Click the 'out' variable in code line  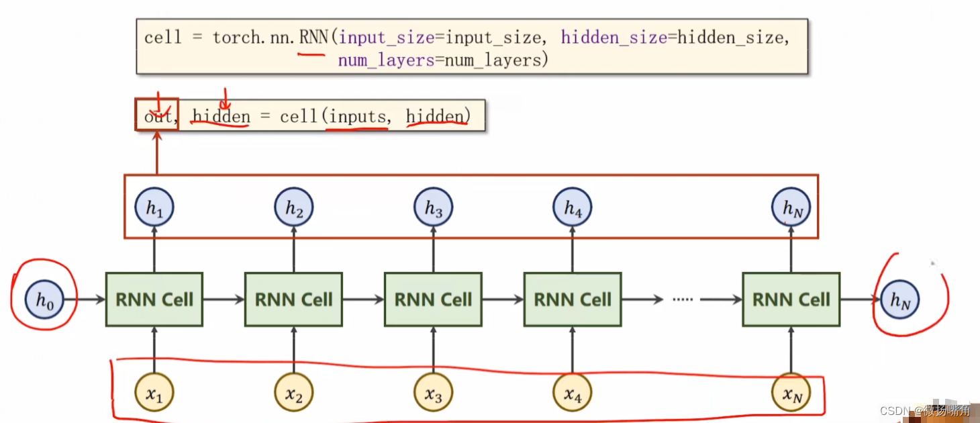[x=158, y=116]
